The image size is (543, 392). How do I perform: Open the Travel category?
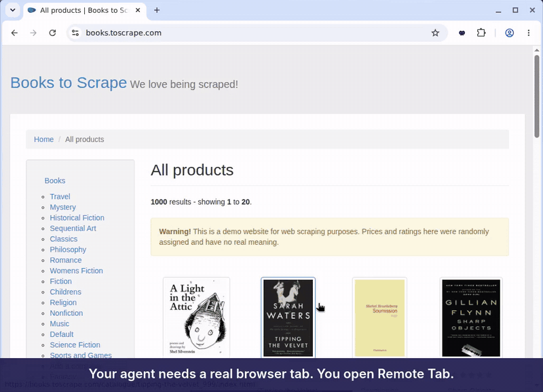tap(60, 197)
